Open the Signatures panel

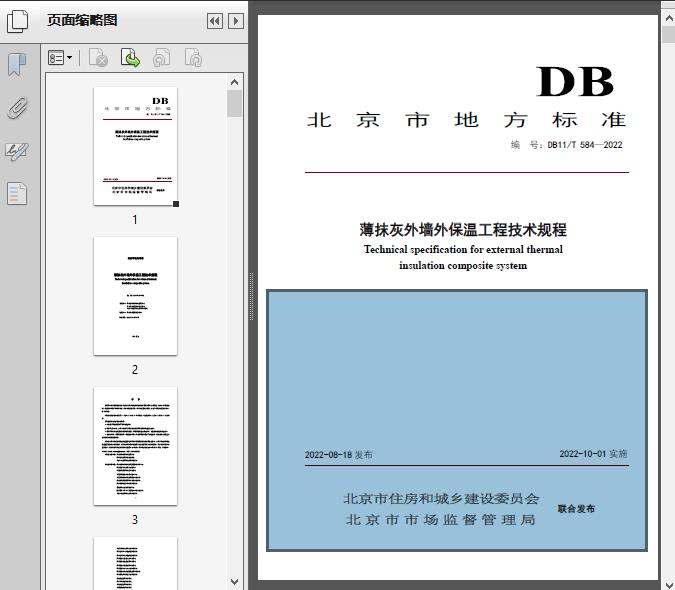coord(17,151)
